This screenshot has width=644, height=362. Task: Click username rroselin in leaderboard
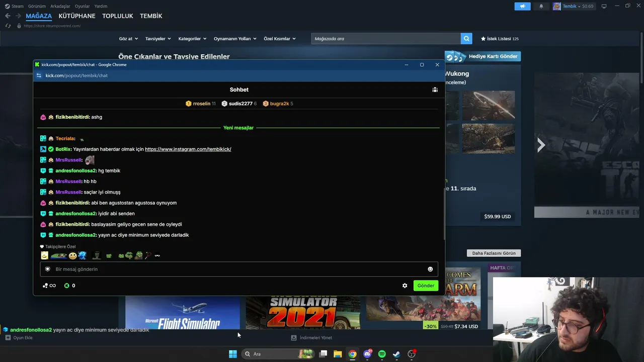coord(202,104)
